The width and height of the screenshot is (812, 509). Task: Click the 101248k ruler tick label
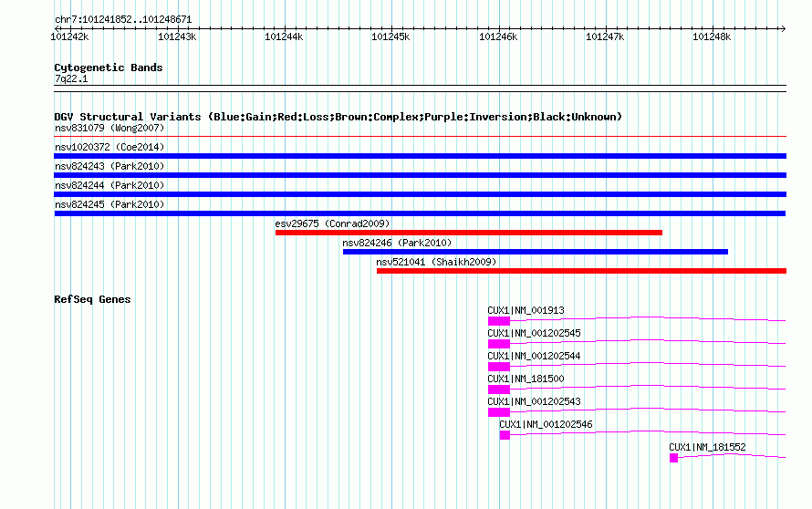pos(712,36)
